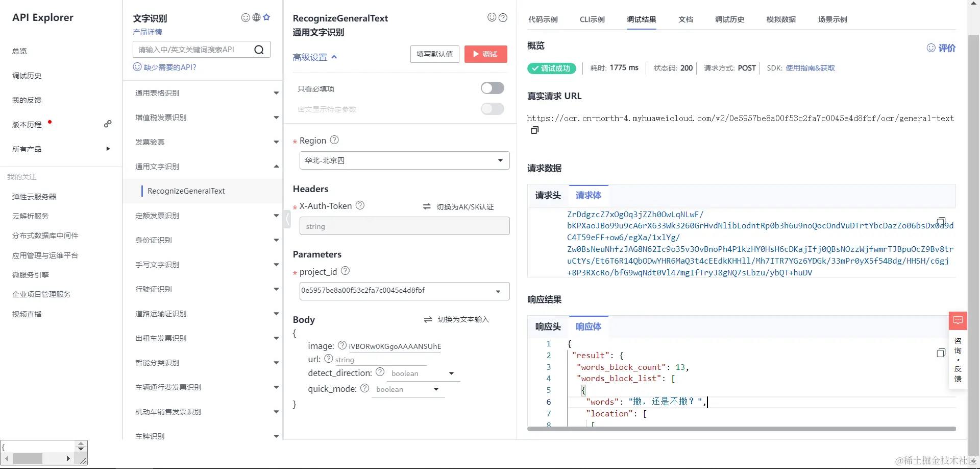The width and height of the screenshot is (980, 469).
Task: Click the API keyword search input field
Action: click(x=194, y=50)
